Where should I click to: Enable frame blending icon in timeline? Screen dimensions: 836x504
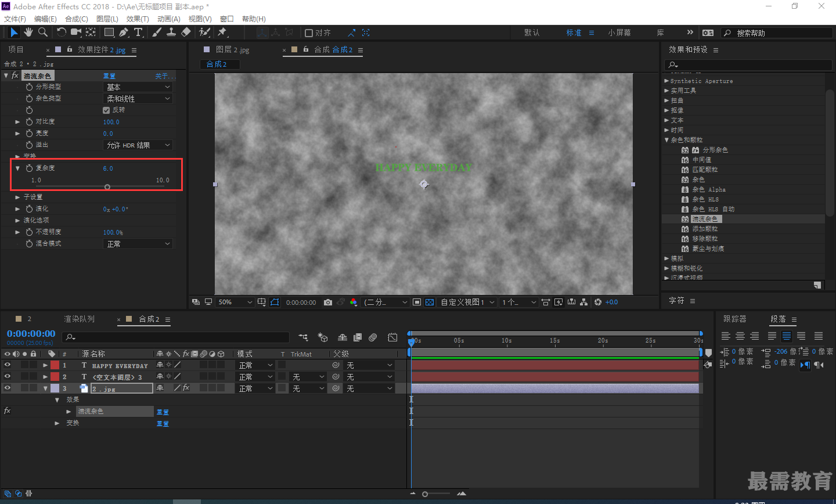pos(358,337)
